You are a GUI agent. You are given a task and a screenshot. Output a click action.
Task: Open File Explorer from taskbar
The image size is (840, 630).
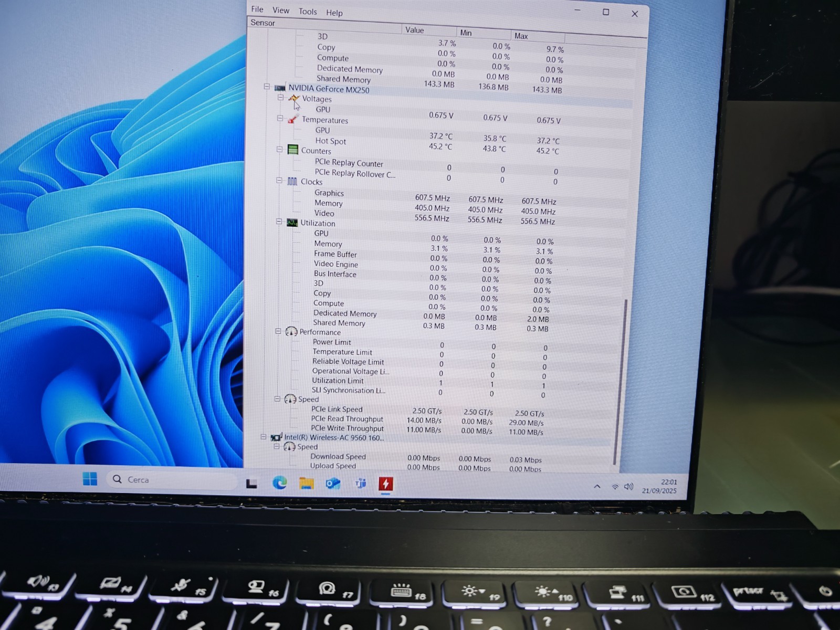coord(307,483)
